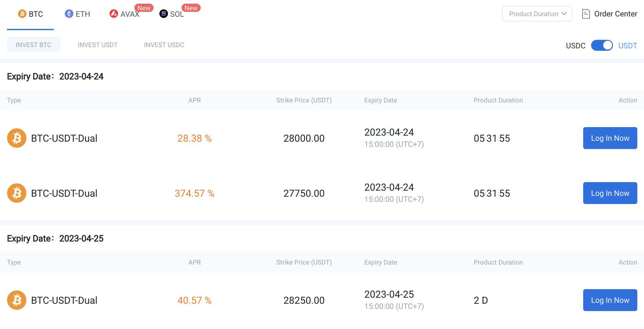
Task: Open the Product Duration dropdown
Action: [537, 14]
